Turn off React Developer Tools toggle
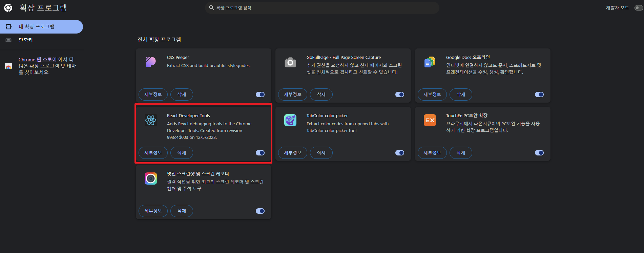 (x=260, y=153)
